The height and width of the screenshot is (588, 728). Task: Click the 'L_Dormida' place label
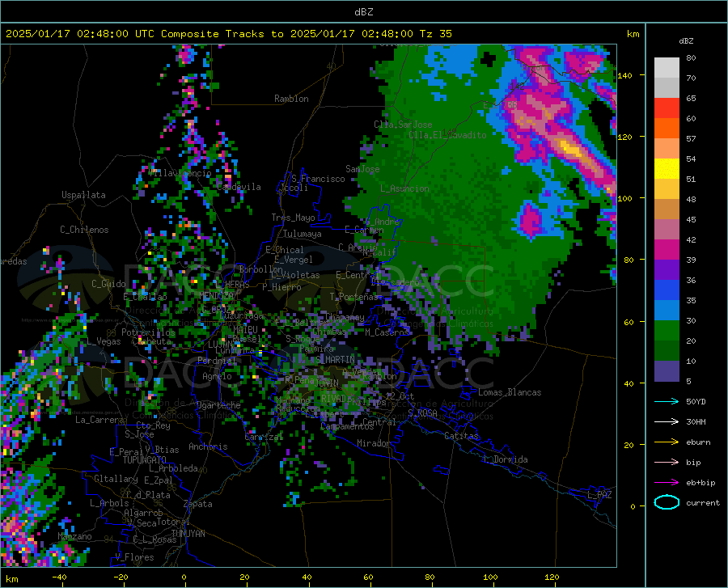[505, 459]
